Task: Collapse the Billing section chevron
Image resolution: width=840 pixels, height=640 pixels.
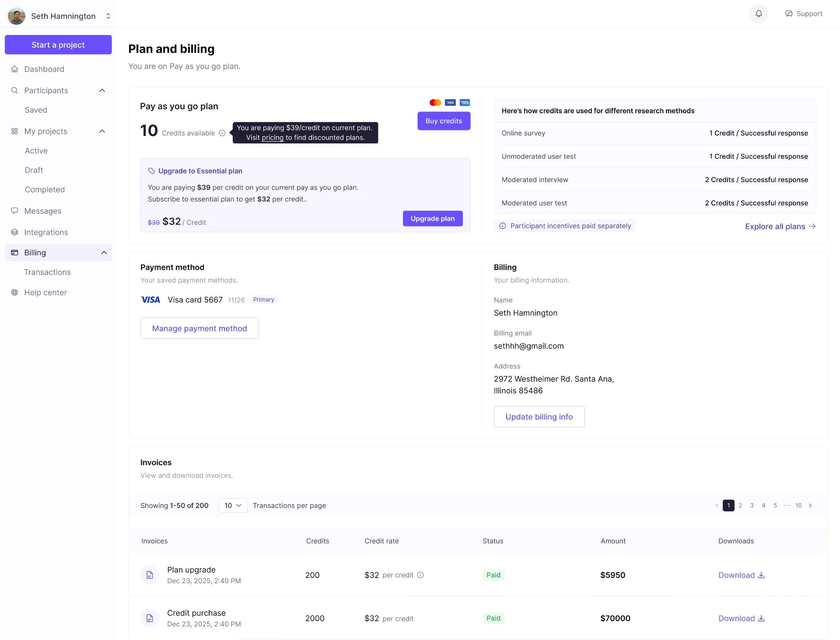Action: pos(104,253)
